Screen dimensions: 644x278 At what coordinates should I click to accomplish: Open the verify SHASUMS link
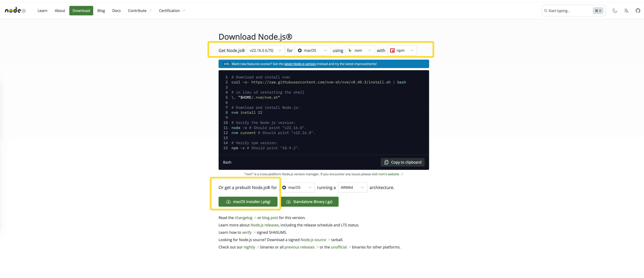[246, 232]
